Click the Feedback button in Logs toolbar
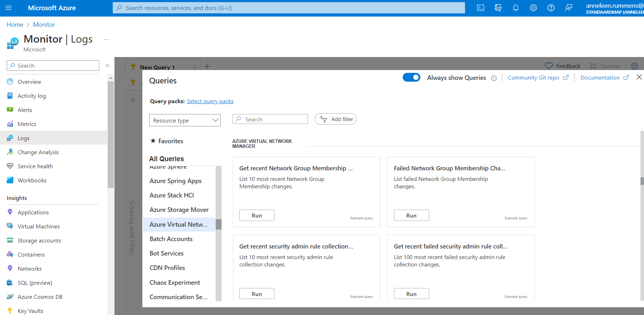The width and height of the screenshot is (644, 315). coord(562,66)
